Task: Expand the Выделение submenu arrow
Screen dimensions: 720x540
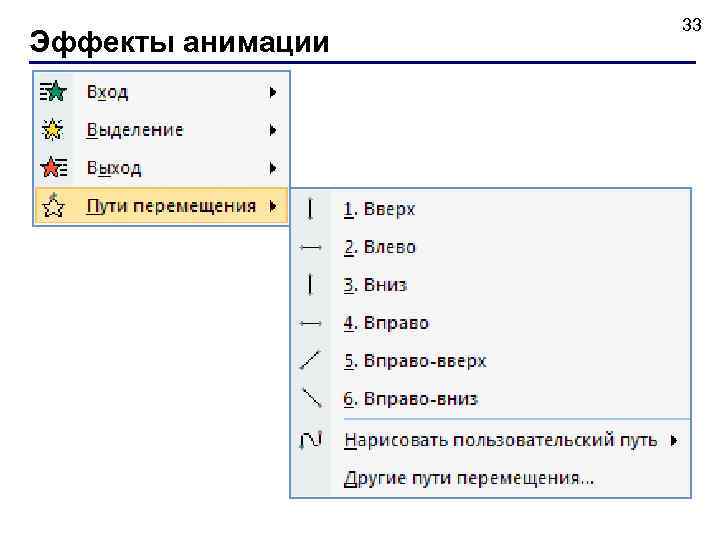Action: (272, 130)
